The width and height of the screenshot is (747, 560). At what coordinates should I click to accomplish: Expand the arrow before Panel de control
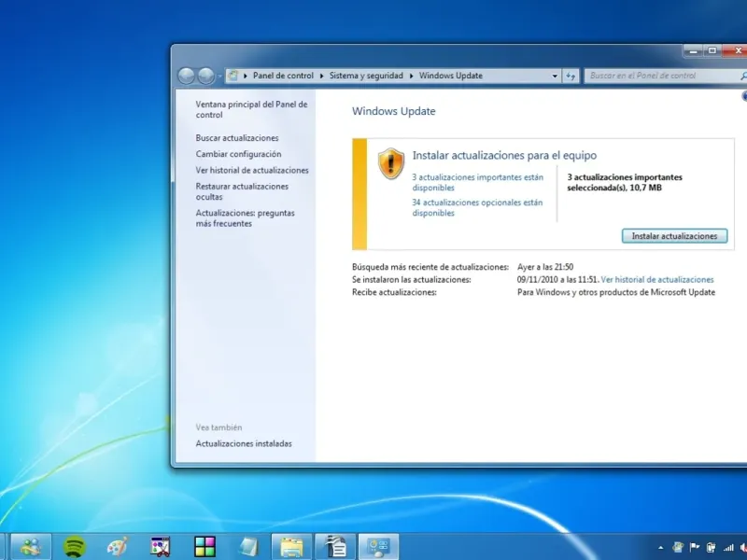click(x=245, y=76)
